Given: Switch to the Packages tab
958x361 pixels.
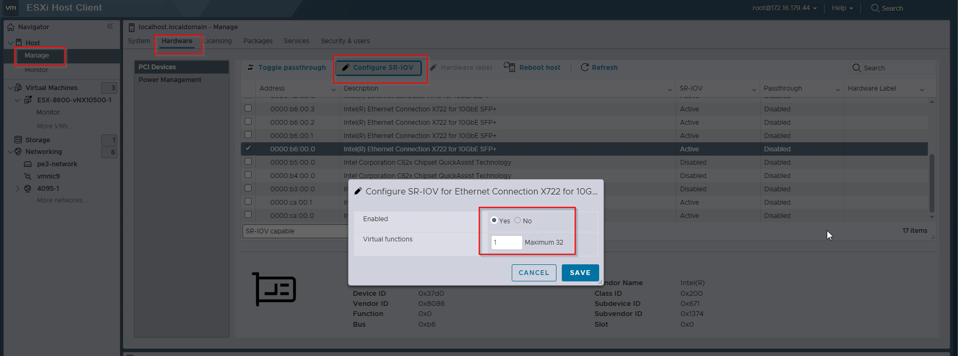Looking at the screenshot, I should [258, 41].
